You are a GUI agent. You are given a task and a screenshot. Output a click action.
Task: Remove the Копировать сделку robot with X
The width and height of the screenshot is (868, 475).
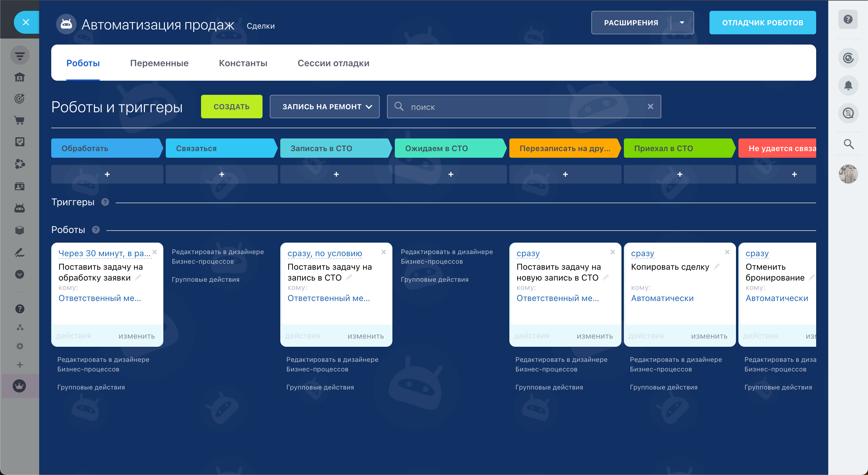point(727,252)
